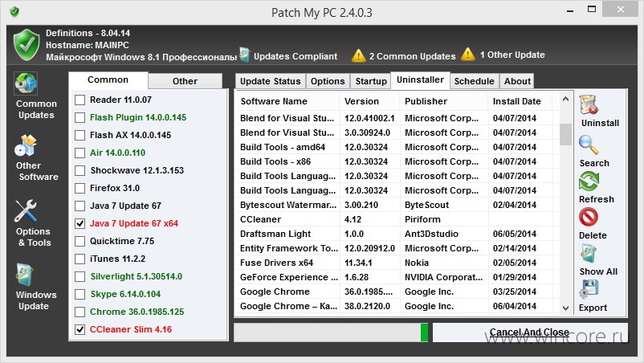Click the red Delete icon
Screen dimensions: 644x363
click(x=589, y=217)
